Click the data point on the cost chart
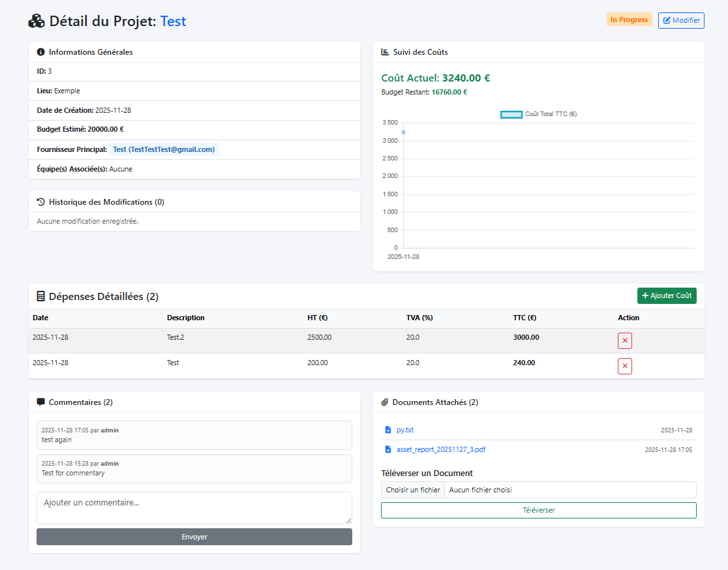The image size is (728, 570). coord(403,132)
